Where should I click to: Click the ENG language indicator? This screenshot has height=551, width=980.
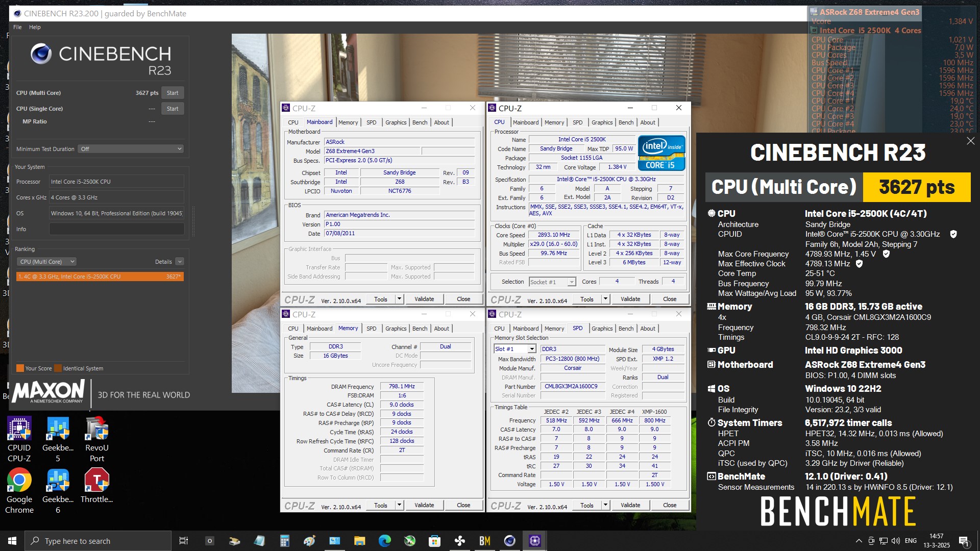[x=911, y=541]
